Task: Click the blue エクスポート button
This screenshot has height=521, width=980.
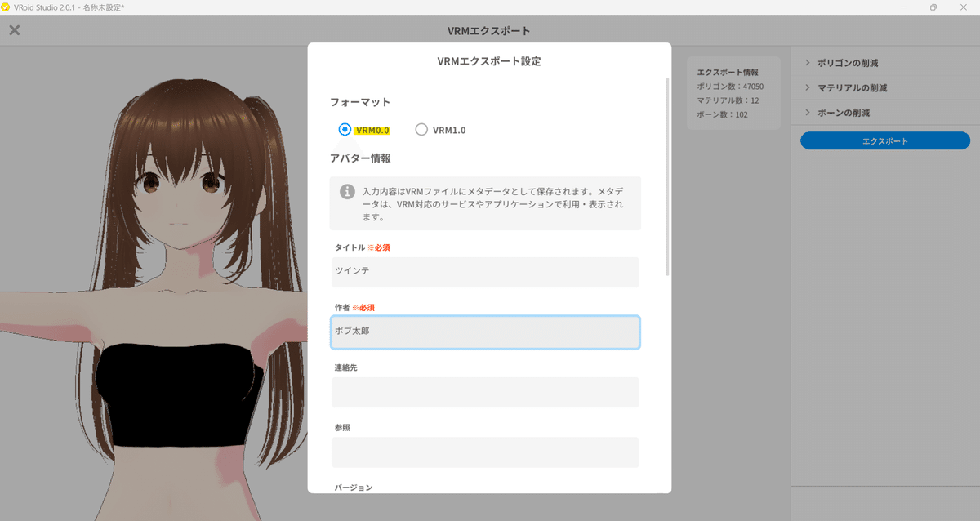Action: [885, 141]
